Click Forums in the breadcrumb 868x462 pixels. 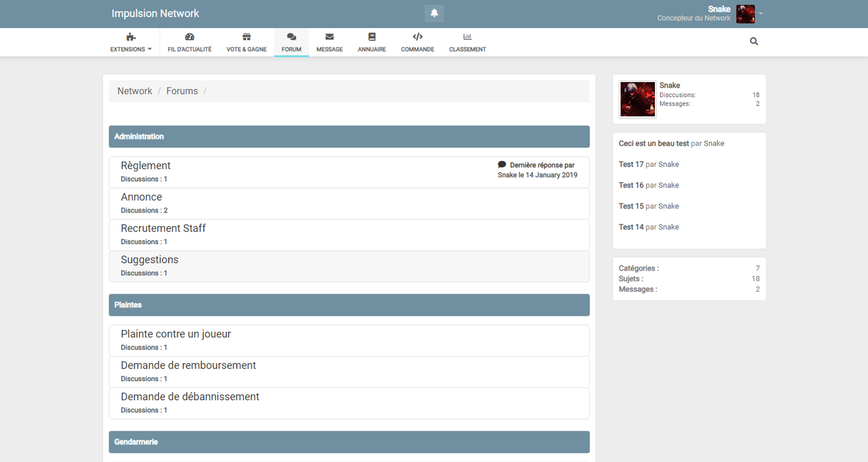[x=182, y=91]
